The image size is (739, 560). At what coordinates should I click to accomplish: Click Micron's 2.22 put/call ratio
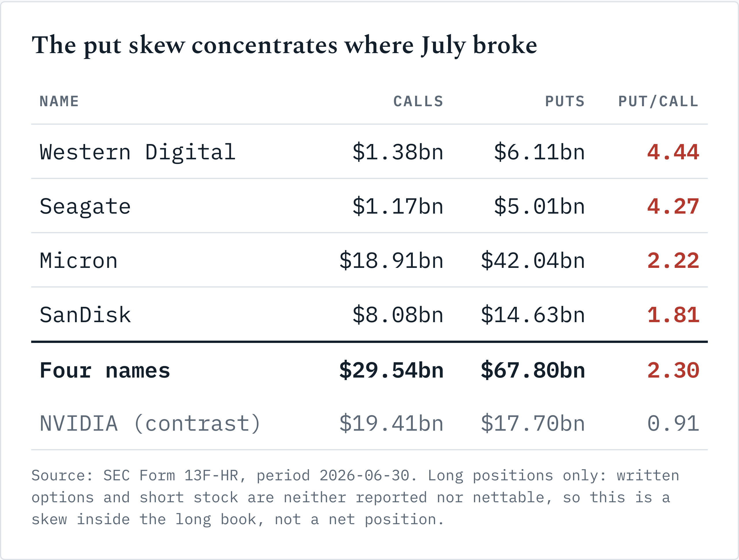point(673,261)
